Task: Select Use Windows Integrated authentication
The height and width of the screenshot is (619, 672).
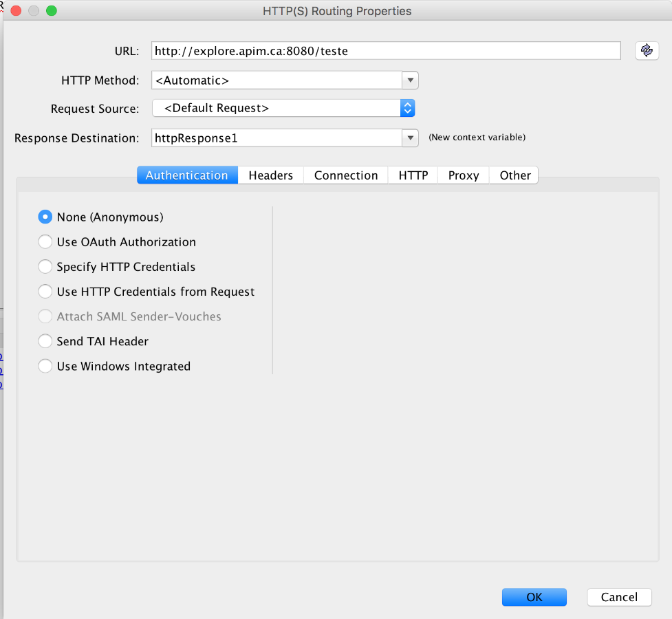Action: (45, 366)
